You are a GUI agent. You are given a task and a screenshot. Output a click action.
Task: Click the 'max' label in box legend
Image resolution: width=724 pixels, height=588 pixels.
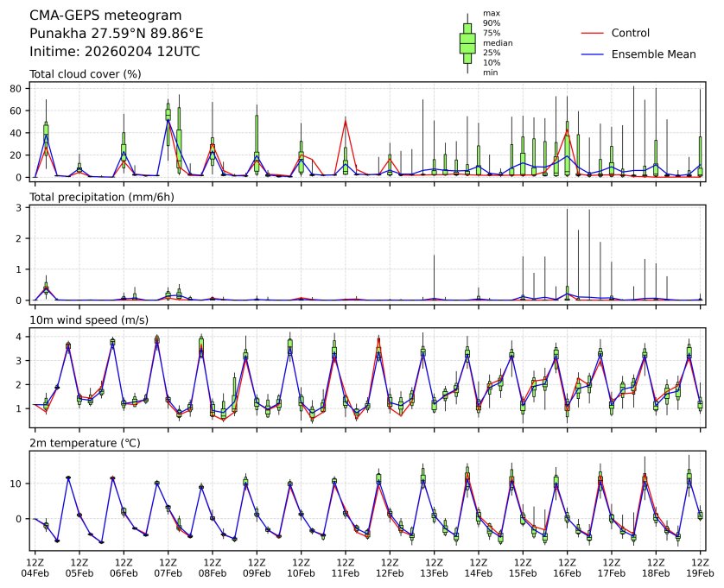coord(491,13)
